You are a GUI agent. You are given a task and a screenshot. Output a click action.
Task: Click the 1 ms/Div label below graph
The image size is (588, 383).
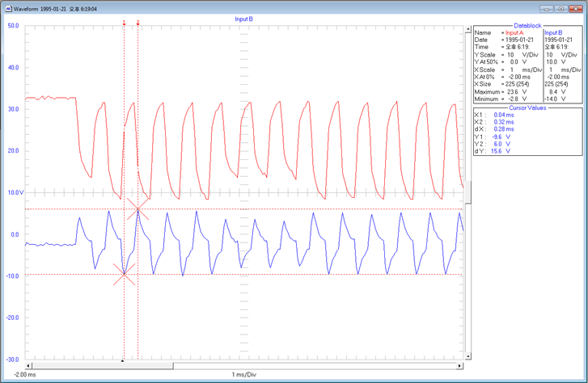click(x=243, y=375)
